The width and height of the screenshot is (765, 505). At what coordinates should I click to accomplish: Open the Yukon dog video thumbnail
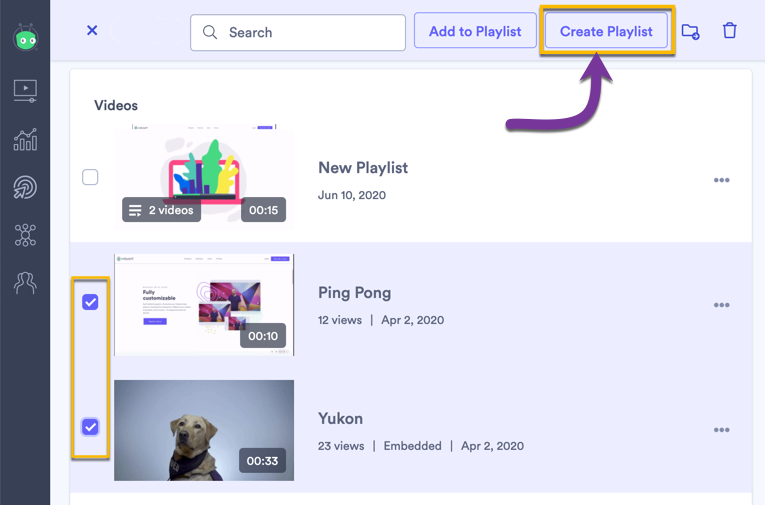(204, 430)
